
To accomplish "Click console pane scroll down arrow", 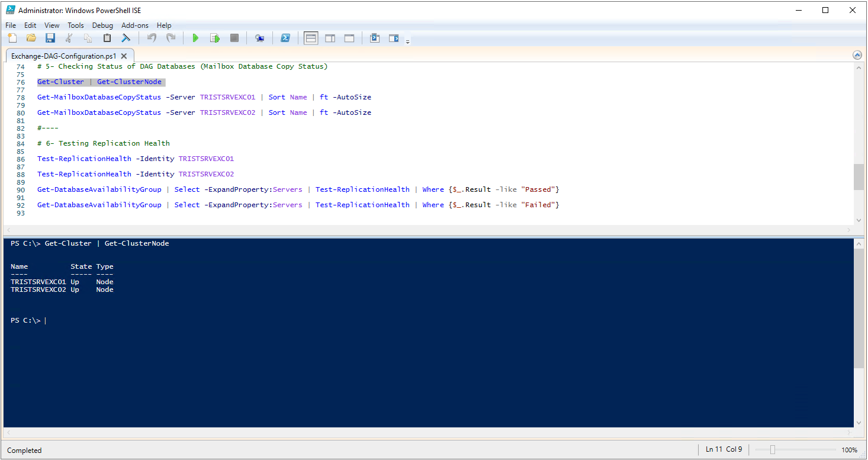I will [x=859, y=423].
